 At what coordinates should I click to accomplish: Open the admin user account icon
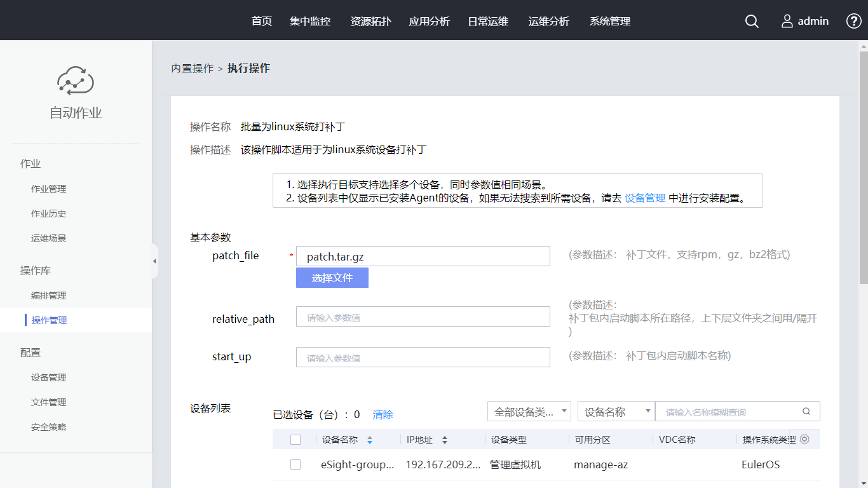tap(787, 22)
